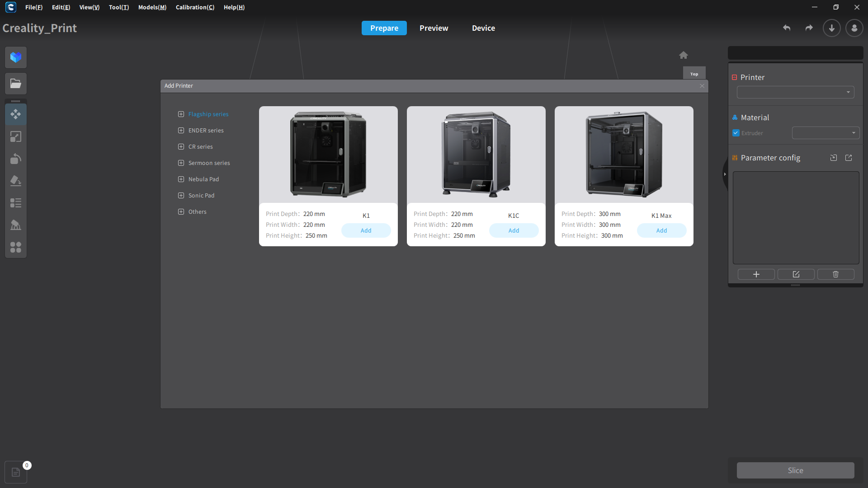Screen dimensions: 868x488
Task: Open the Calibration menu
Action: (x=195, y=7)
